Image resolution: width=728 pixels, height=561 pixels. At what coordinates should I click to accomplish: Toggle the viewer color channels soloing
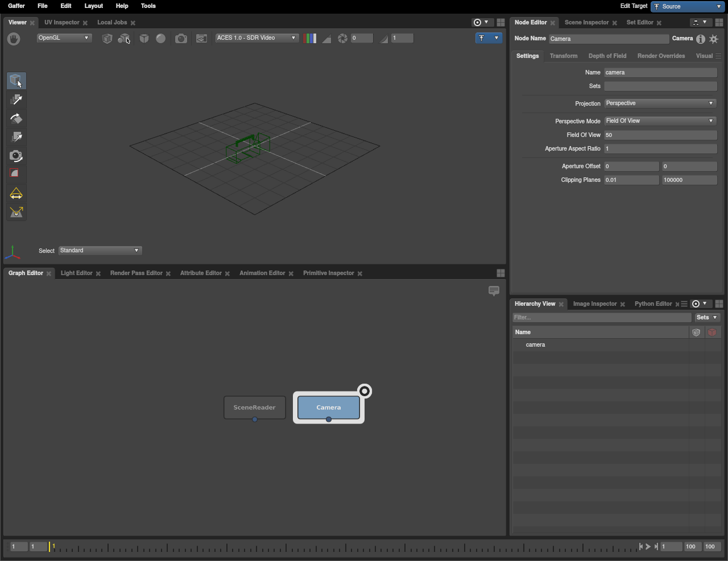pos(310,38)
